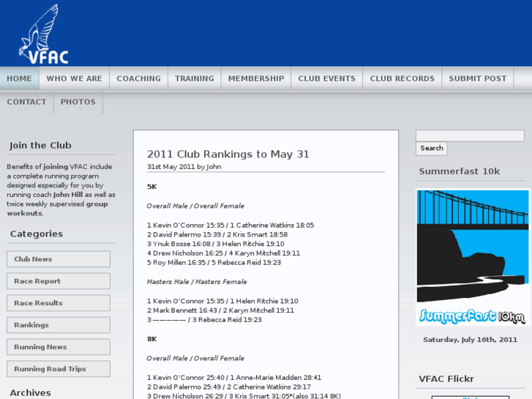The image size is (532, 399).
Task: Click the VFAC falcon logo
Action: pyautogui.click(x=43, y=34)
